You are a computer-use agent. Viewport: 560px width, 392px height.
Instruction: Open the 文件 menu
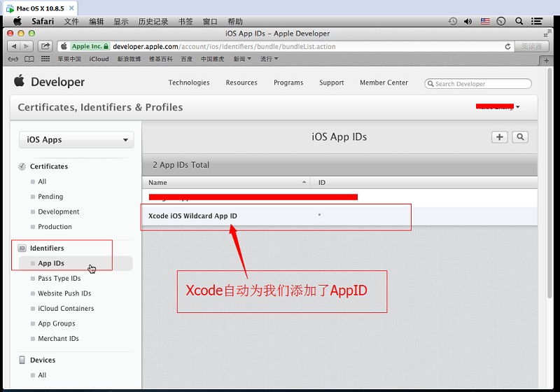[71, 22]
